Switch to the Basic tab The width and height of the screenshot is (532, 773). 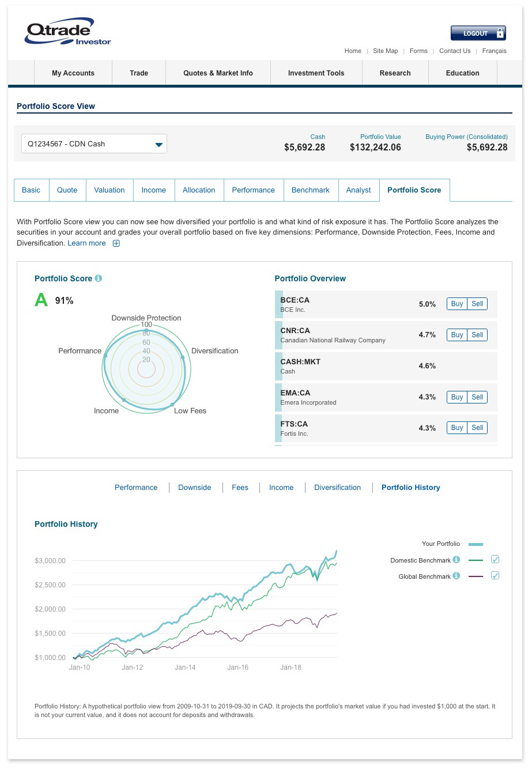pyautogui.click(x=31, y=190)
